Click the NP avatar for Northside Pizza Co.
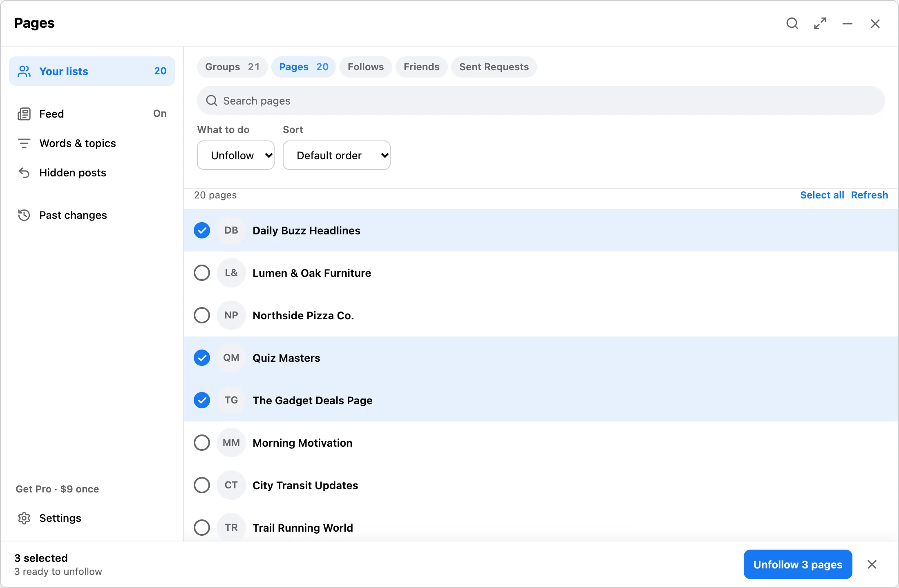The image size is (899, 588). (x=231, y=315)
